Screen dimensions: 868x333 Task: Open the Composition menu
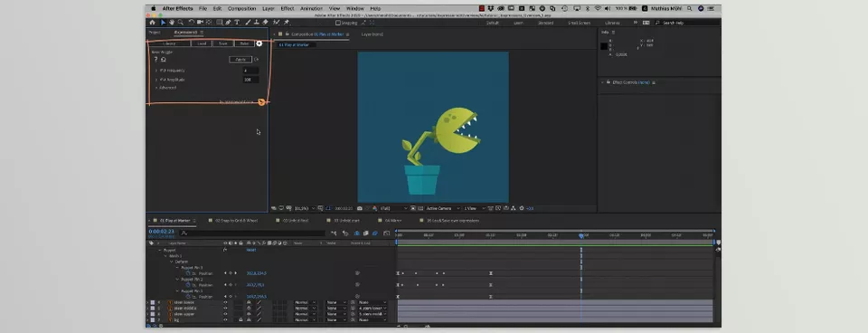pos(242,8)
